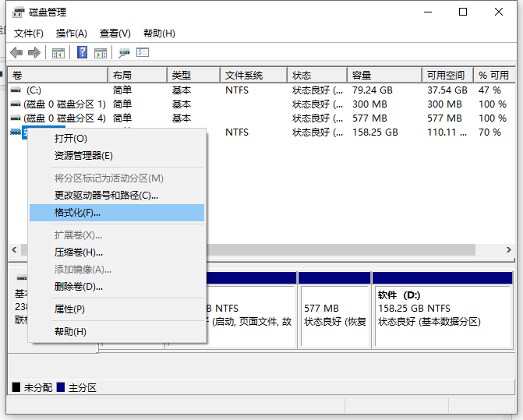Viewport: 523px width, 420px height.
Task: Click the Refresh/connect disk toolbar icon
Action: coord(124,53)
